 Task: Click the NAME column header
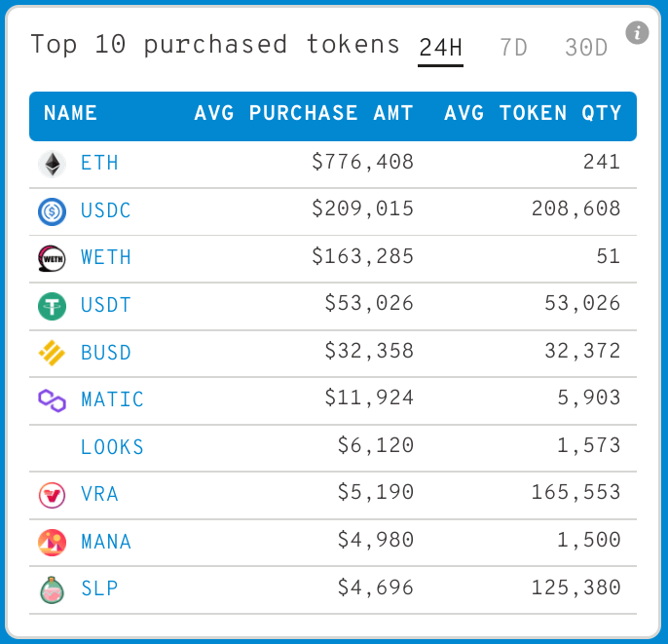70,113
